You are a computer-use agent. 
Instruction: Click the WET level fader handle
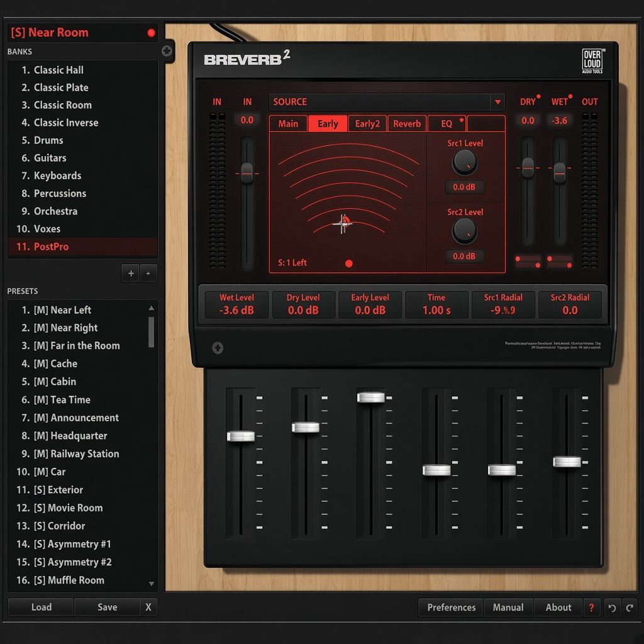pos(559,172)
